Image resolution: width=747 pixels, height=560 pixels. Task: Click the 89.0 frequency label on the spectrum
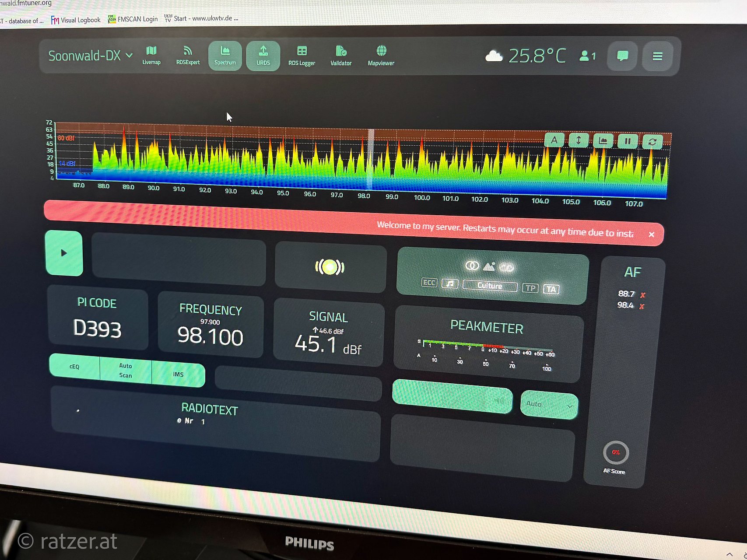pos(128,187)
